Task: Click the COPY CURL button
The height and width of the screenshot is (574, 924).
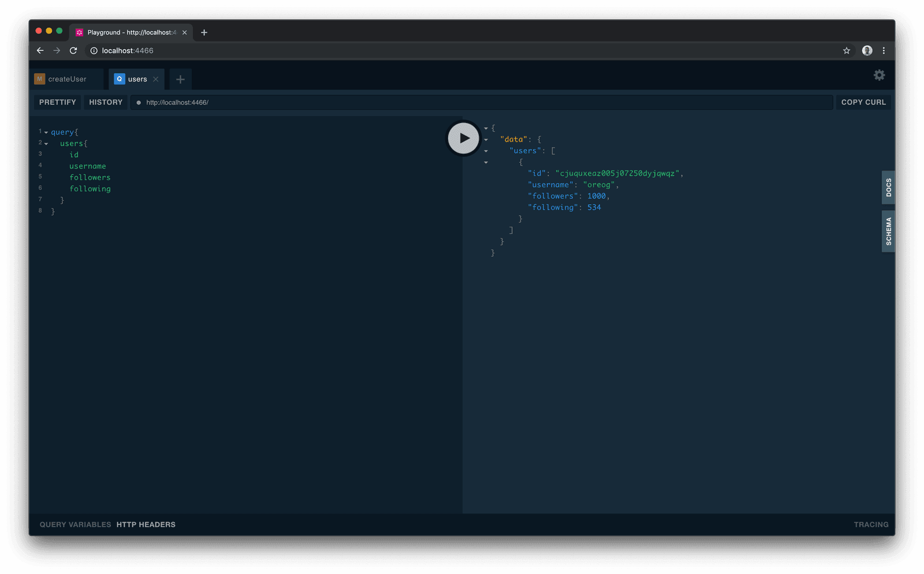Action: (863, 102)
